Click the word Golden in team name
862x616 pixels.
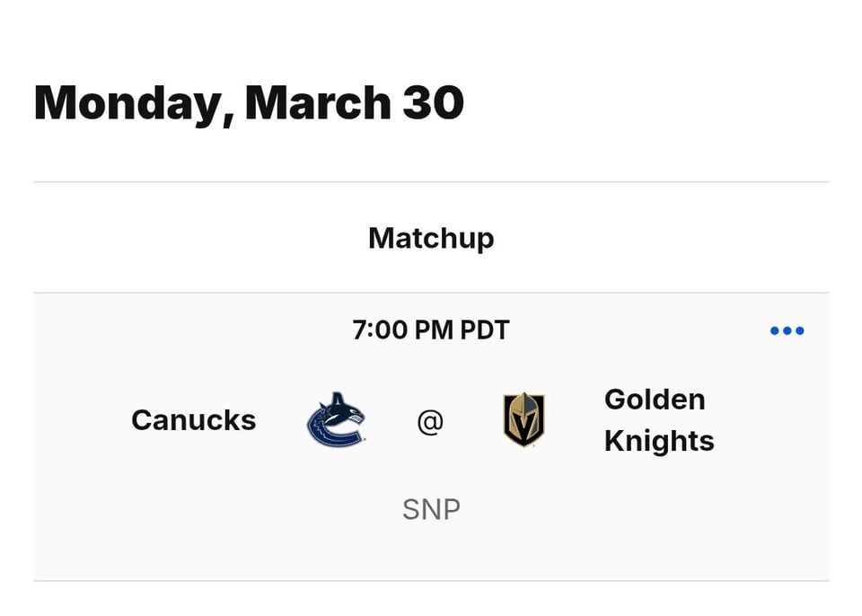(x=654, y=400)
